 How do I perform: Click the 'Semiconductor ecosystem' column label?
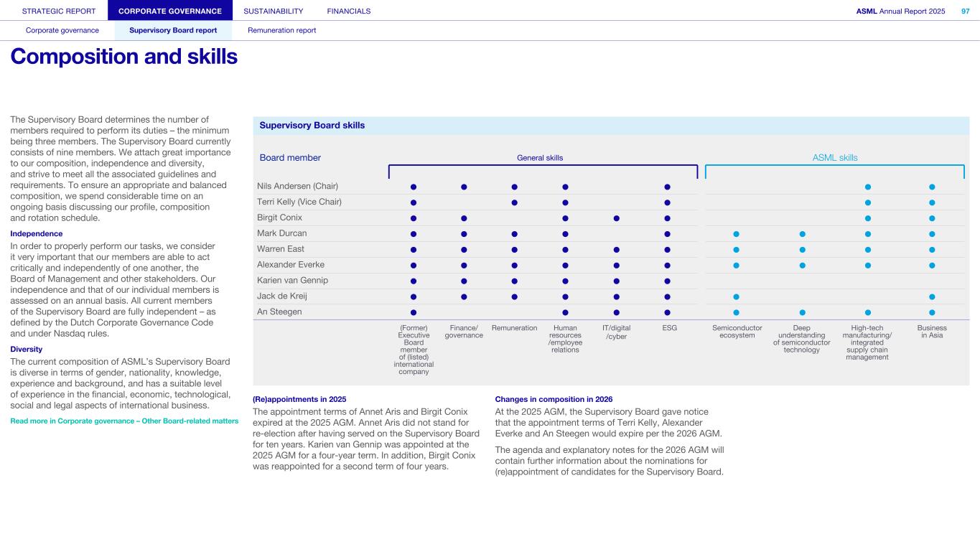[x=737, y=332]
